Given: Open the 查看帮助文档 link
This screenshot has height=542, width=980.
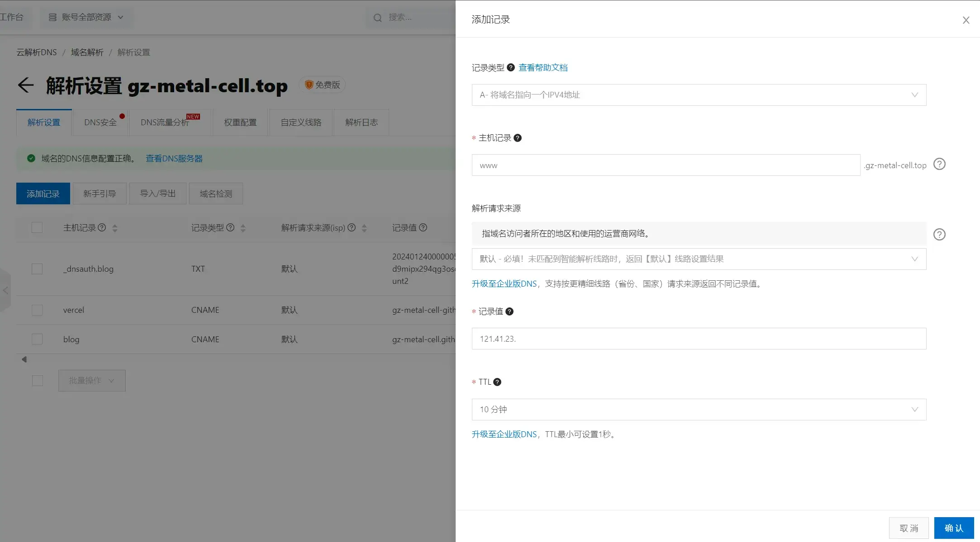Looking at the screenshot, I should pyautogui.click(x=543, y=67).
